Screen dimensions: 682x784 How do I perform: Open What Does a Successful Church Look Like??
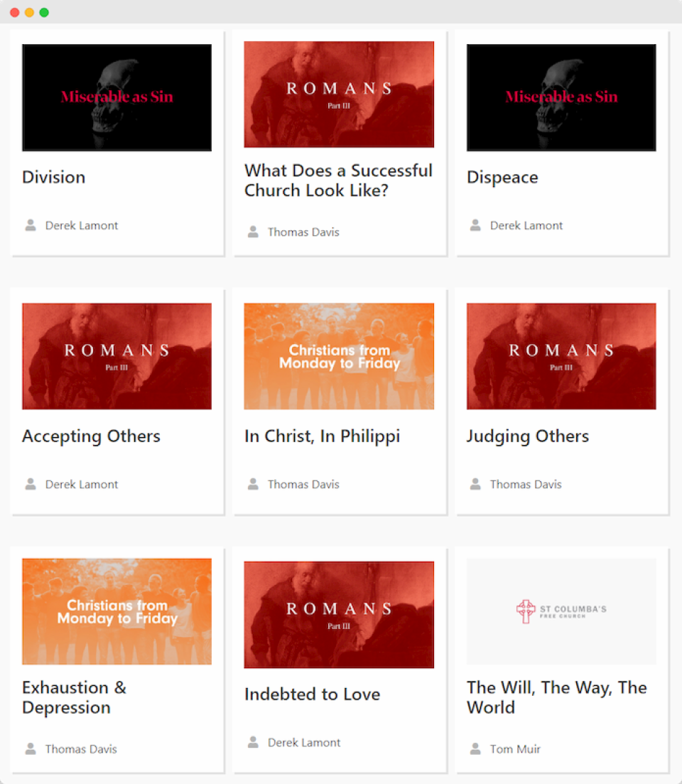[x=338, y=181]
